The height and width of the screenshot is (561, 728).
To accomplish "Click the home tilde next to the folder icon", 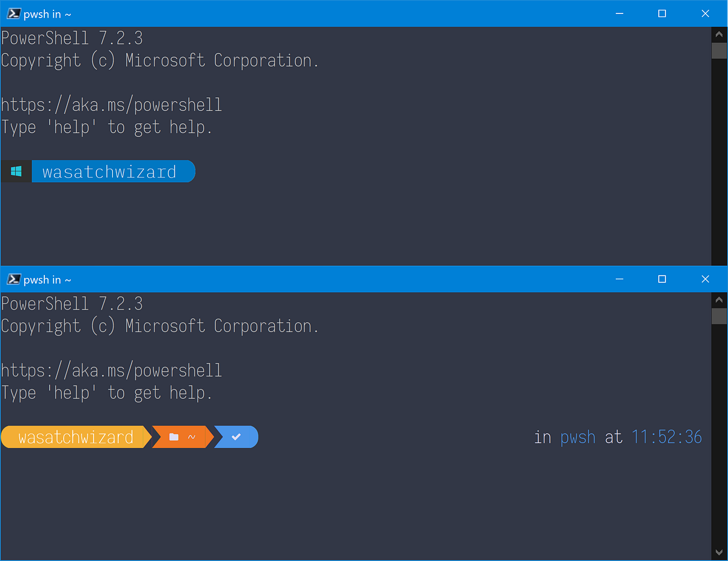I will tap(193, 437).
